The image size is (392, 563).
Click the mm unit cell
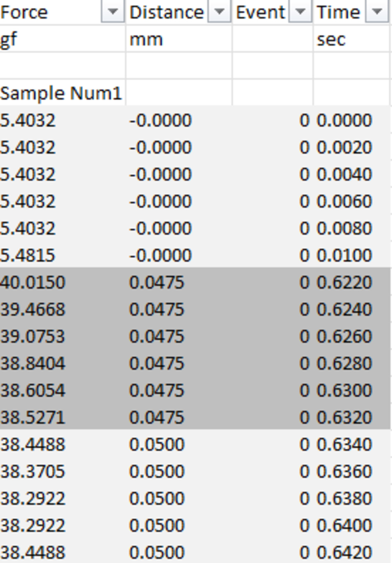[x=146, y=39]
